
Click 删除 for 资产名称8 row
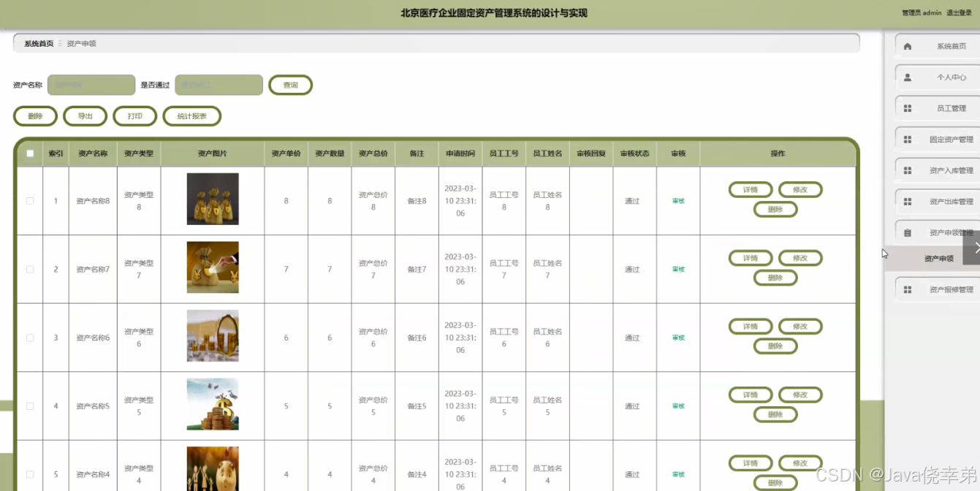pyautogui.click(x=775, y=210)
